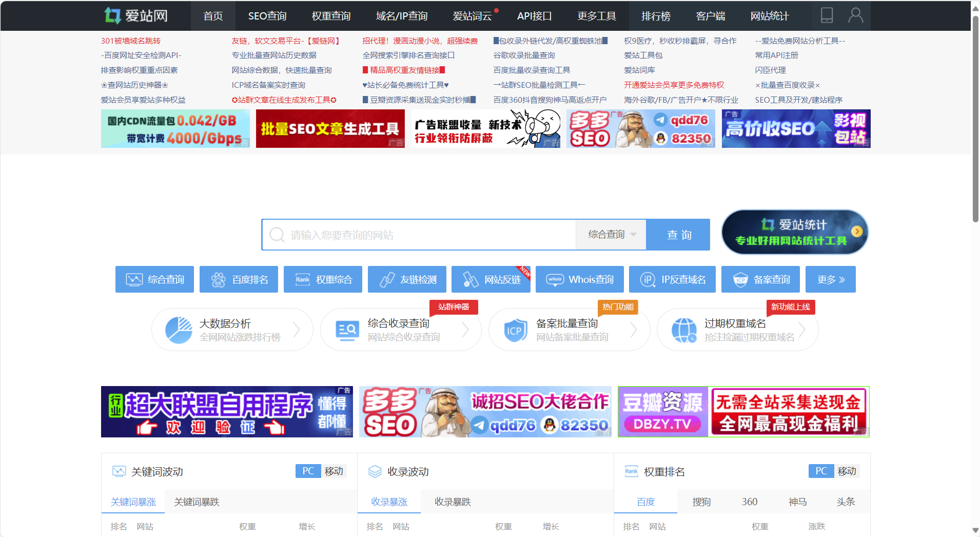Open 综合收录查询 card chevron

[x=465, y=330]
